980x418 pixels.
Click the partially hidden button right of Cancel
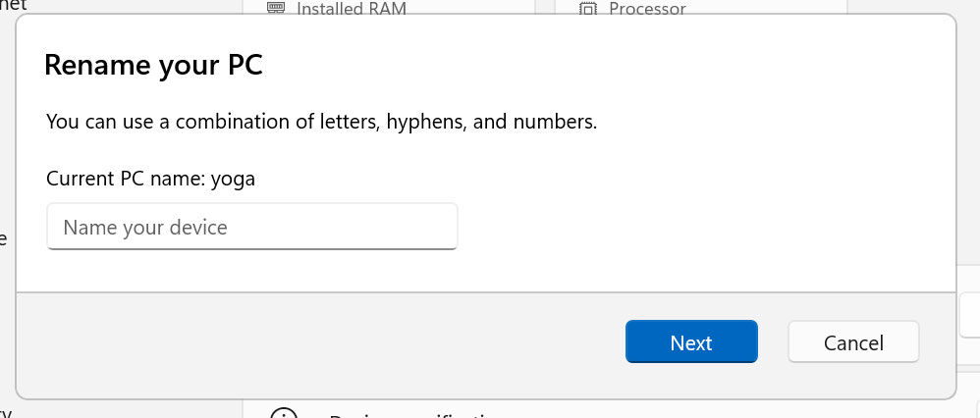968,316
